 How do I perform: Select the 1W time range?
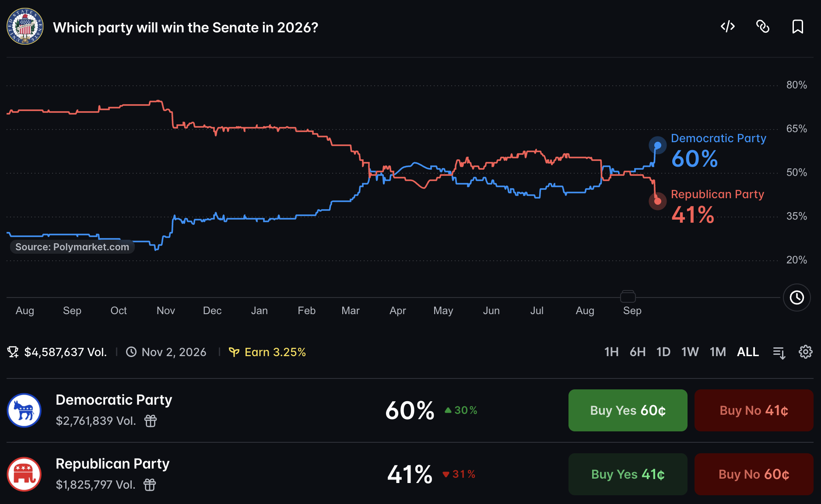tap(690, 352)
